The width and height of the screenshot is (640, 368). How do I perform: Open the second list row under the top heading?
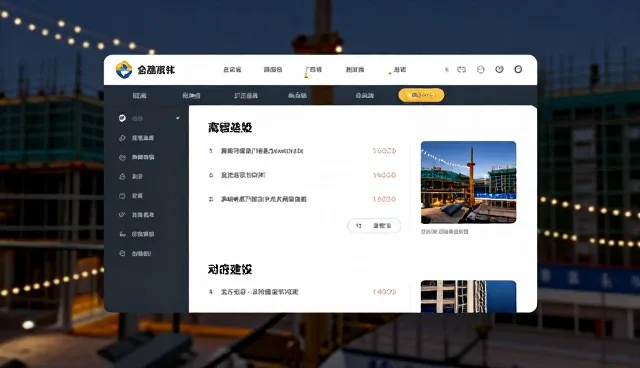[302, 175]
